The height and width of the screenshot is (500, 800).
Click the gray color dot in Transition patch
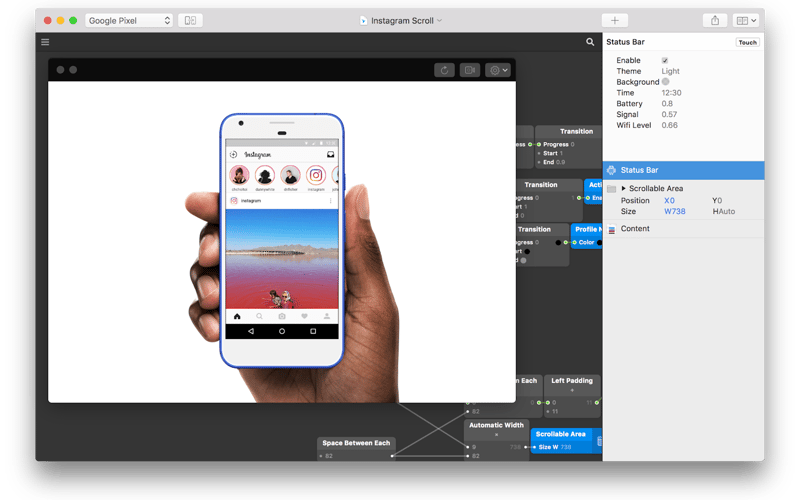(523, 260)
